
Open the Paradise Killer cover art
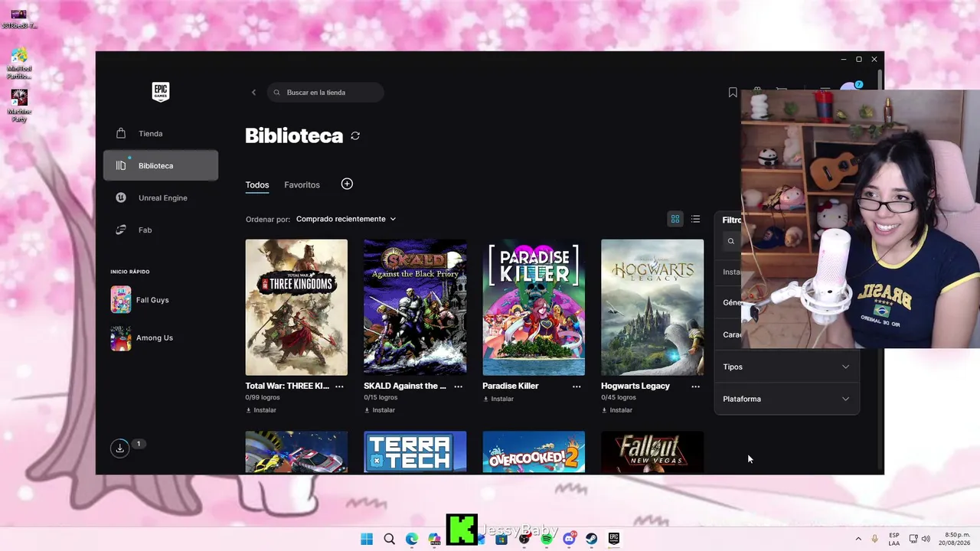tap(534, 307)
